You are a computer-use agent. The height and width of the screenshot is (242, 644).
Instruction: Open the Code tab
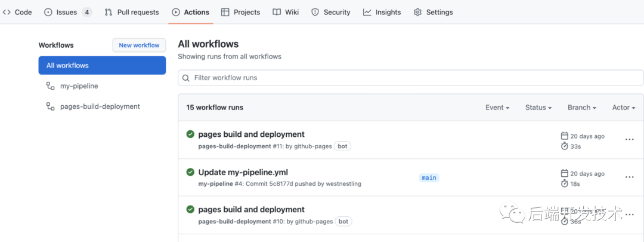(17, 12)
